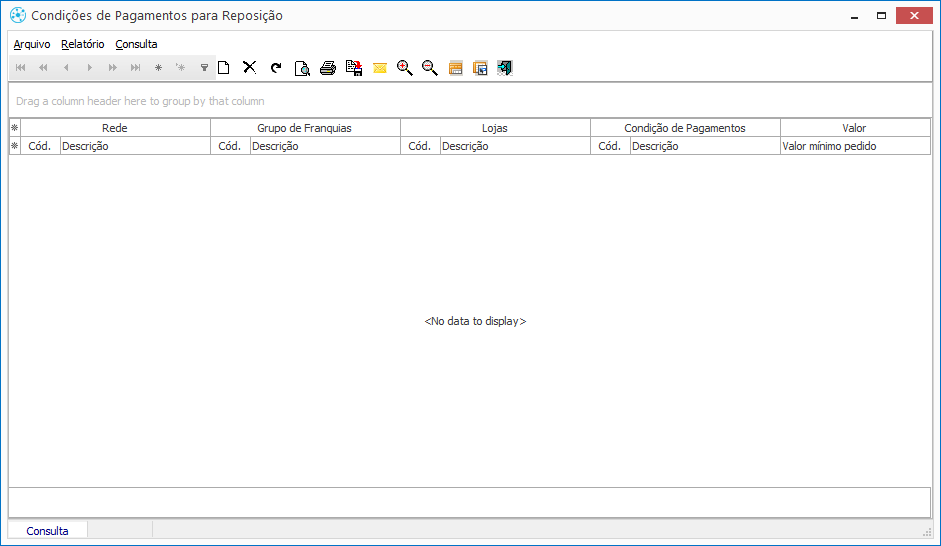941x546 pixels.
Task: Click the prior page double-left arrow
Action: click(x=43, y=68)
